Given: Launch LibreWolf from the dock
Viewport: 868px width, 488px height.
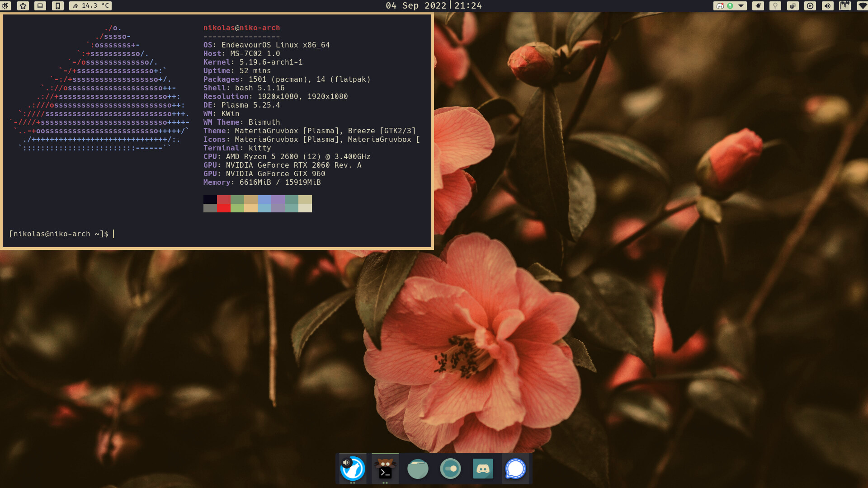Looking at the screenshot, I should [x=353, y=469].
